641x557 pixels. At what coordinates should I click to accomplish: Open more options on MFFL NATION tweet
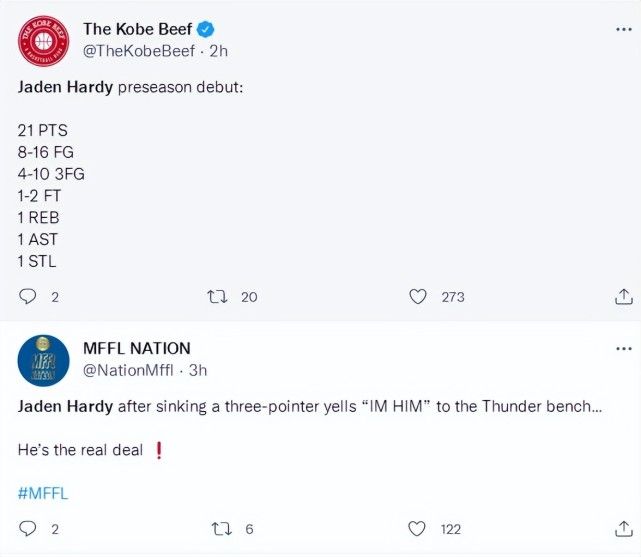(x=623, y=349)
